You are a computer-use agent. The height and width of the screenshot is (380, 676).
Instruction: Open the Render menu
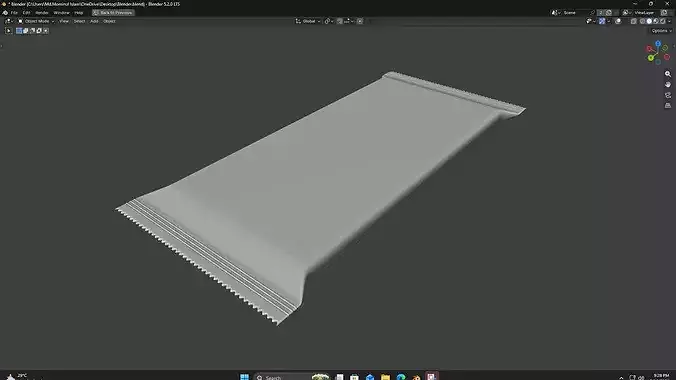42,13
